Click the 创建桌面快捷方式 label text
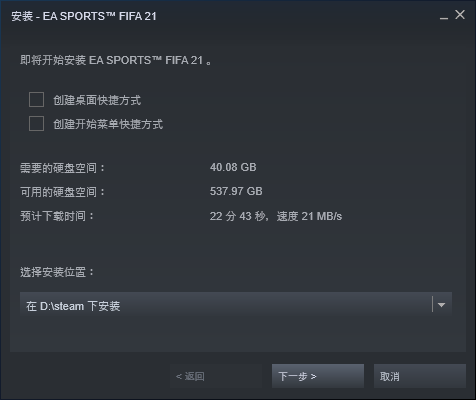 pyautogui.click(x=97, y=100)
